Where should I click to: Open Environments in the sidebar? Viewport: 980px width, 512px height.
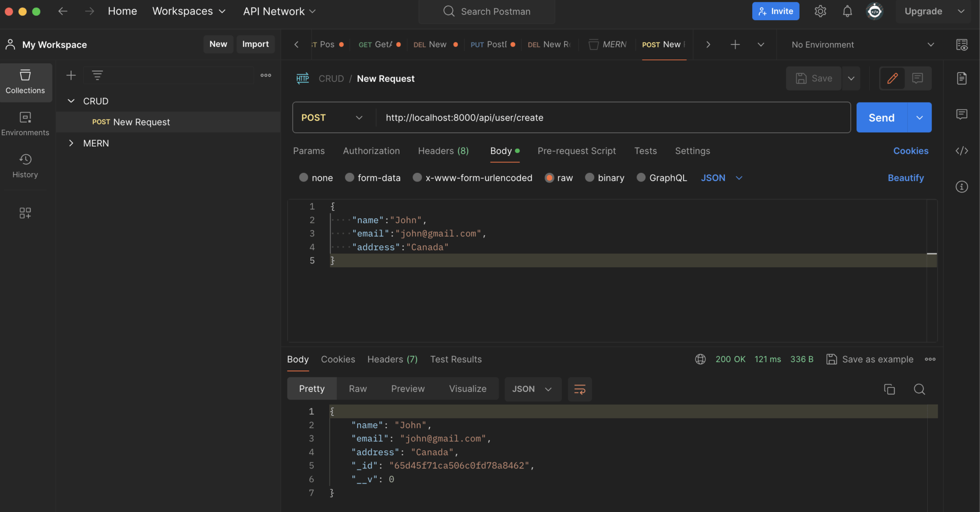[25, 124]
